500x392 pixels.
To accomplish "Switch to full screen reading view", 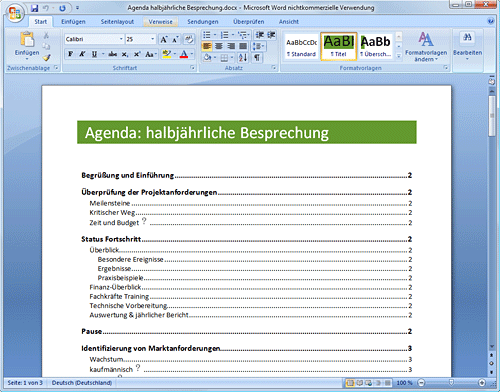I will [x=359, y=383].
